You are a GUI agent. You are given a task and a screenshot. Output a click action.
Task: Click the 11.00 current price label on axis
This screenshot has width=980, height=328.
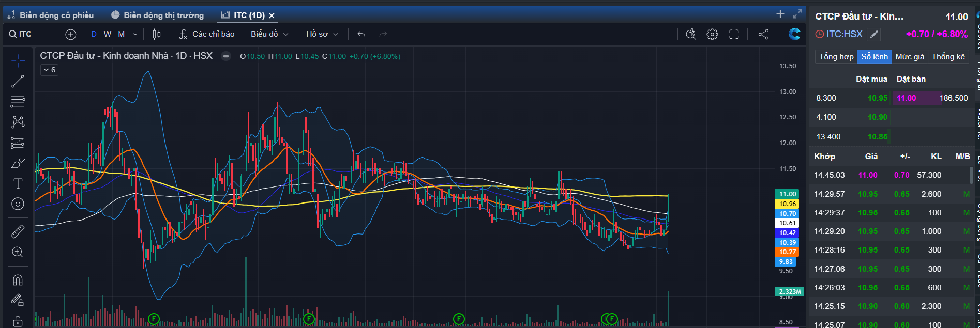(787, 194)
